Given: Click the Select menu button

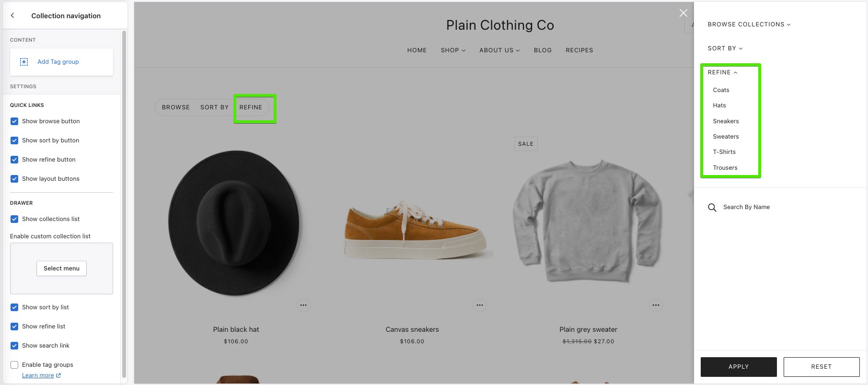Looking at the screenshot, I should click(x=61, y=268).
